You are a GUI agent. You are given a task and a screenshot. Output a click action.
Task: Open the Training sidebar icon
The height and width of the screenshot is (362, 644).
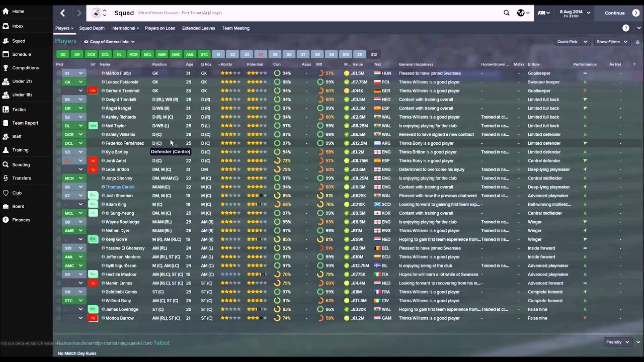click(6, 150)
